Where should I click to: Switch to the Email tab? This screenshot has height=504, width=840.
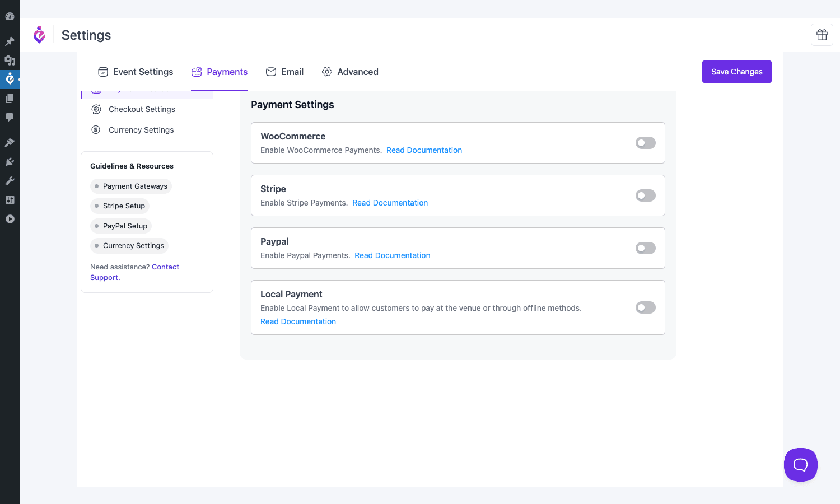(284, 72)
